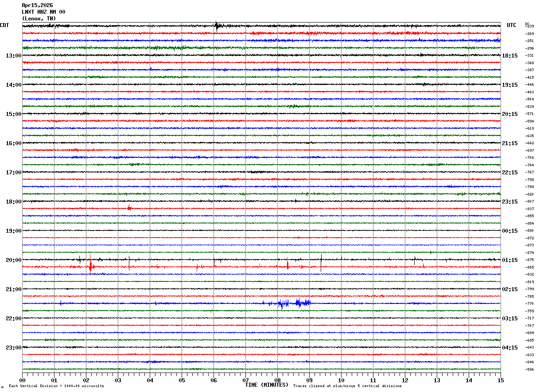This screenshot has width=536, height=392.
Task: Click the DC offset value "-415"
Action: [x=529, y=77]
